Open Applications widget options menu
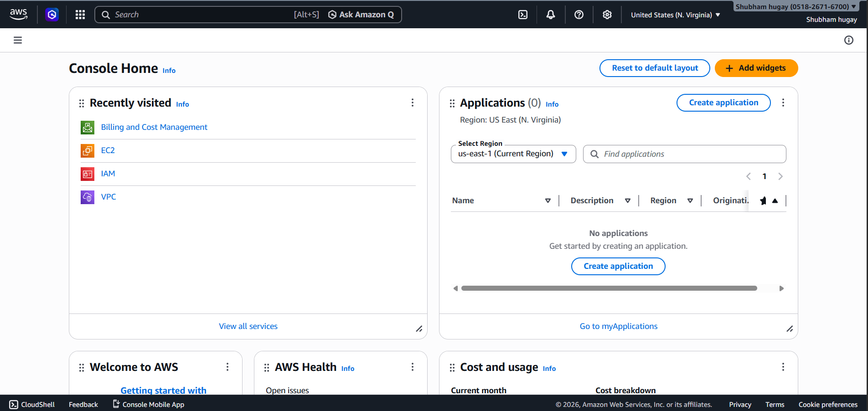868x411 pixels. tap(783, 103)
